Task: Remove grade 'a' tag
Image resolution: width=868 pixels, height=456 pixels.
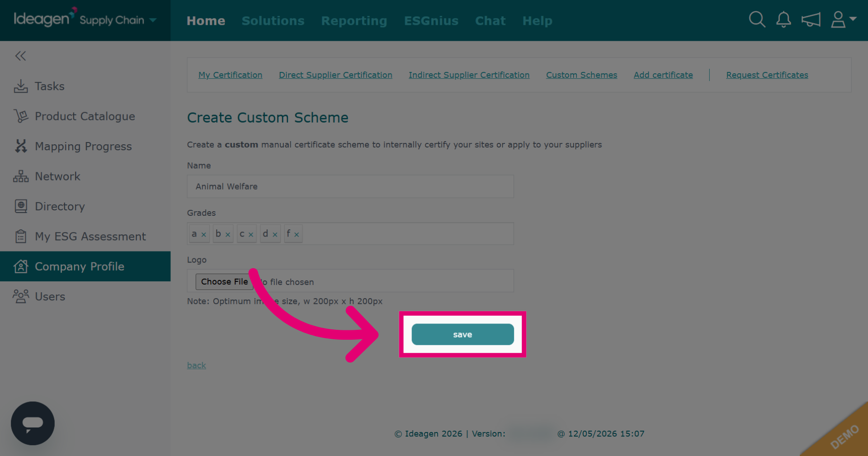Action: (x=204, y=234)
